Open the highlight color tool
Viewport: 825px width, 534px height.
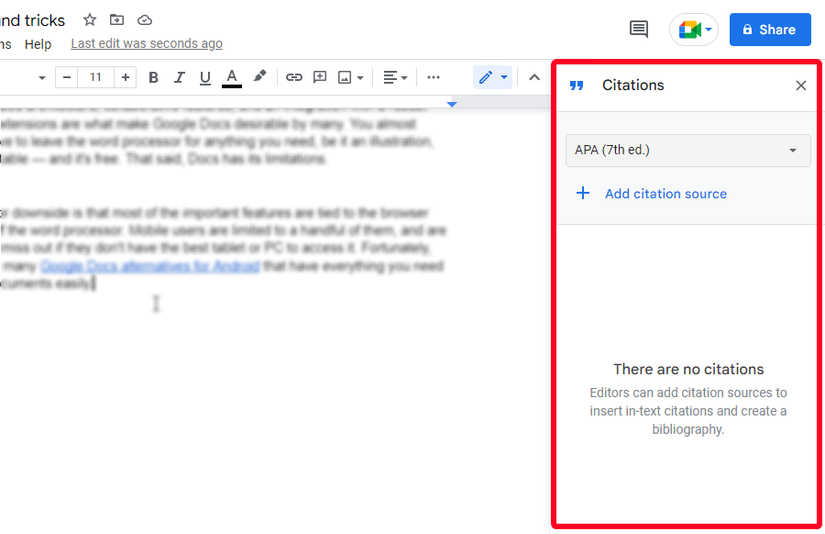(x=259, y=77)
